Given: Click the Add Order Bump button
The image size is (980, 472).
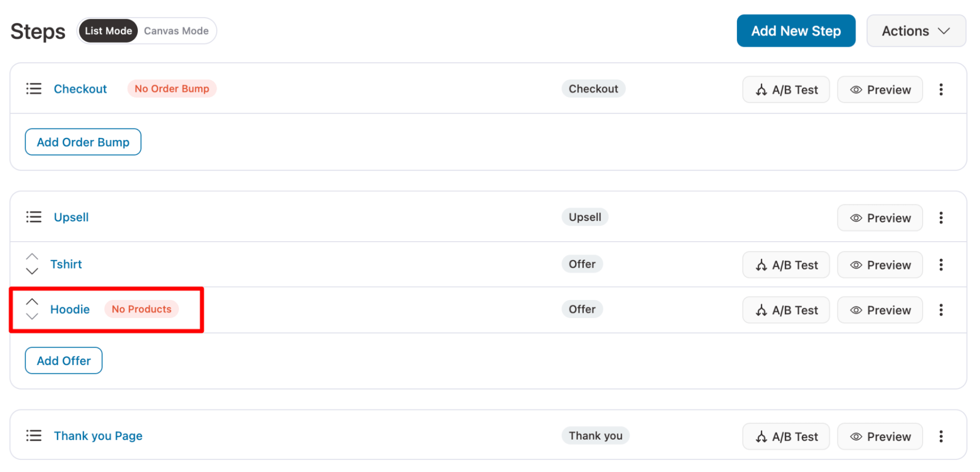Looking at the screenshot, I should (83, 142).
